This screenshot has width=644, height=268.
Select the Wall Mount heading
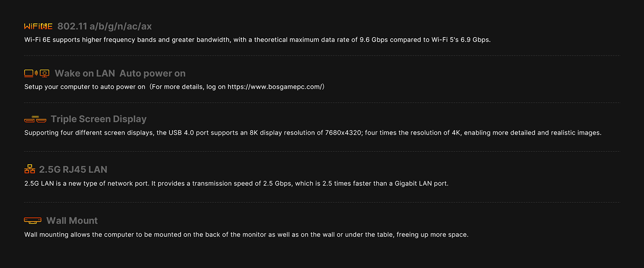click(x=72, y=221)
